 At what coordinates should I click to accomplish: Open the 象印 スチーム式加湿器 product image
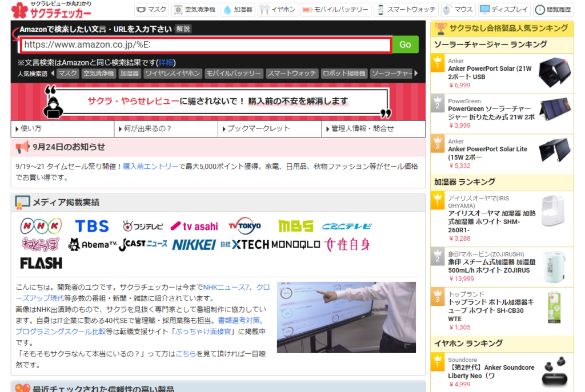[554, 267]
